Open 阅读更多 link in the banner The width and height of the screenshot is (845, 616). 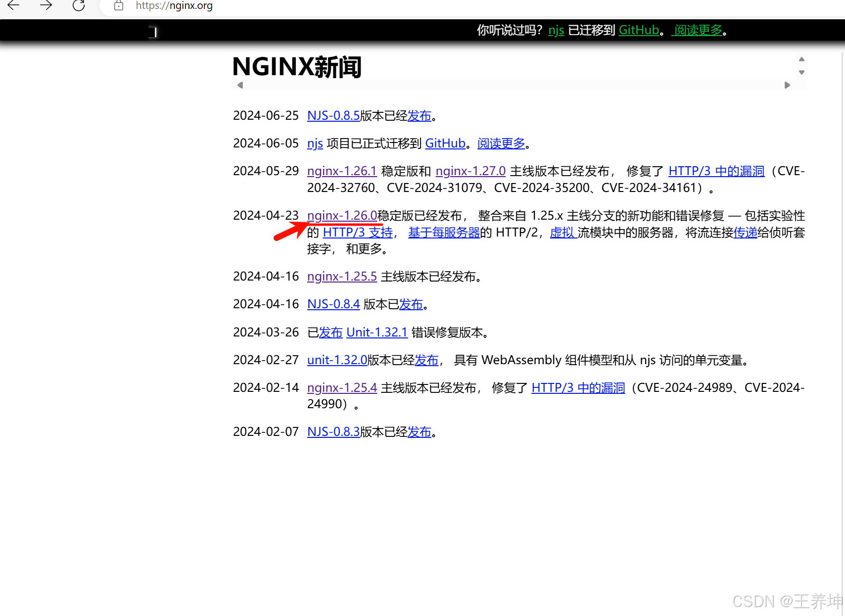pyautogui.click(x=698, y=30)
